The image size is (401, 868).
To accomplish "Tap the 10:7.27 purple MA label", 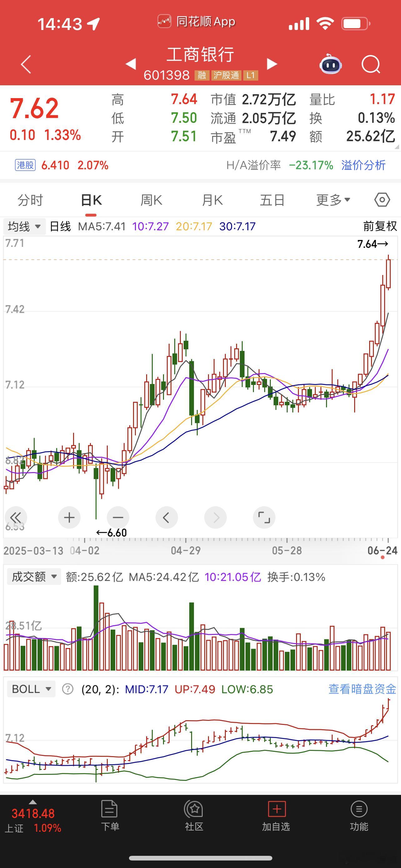I will (150, 226).
